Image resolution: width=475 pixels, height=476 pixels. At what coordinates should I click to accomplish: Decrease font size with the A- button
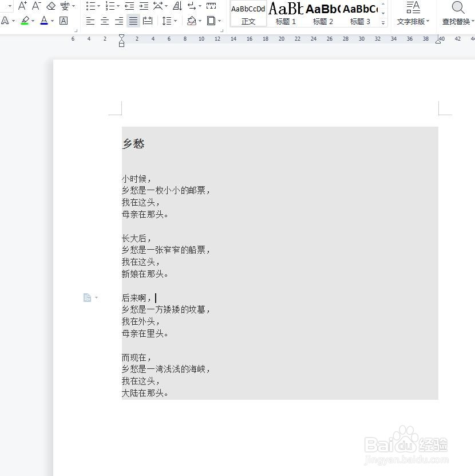point(37,6)
